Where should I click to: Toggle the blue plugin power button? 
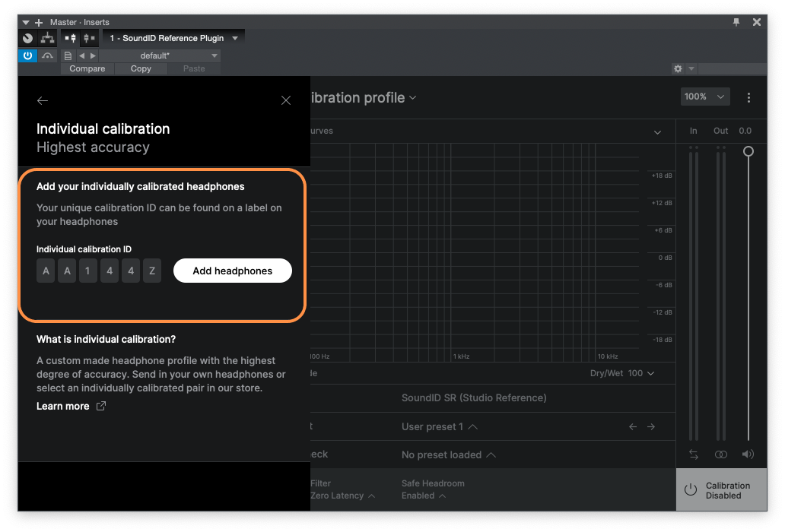pos(27,55)
